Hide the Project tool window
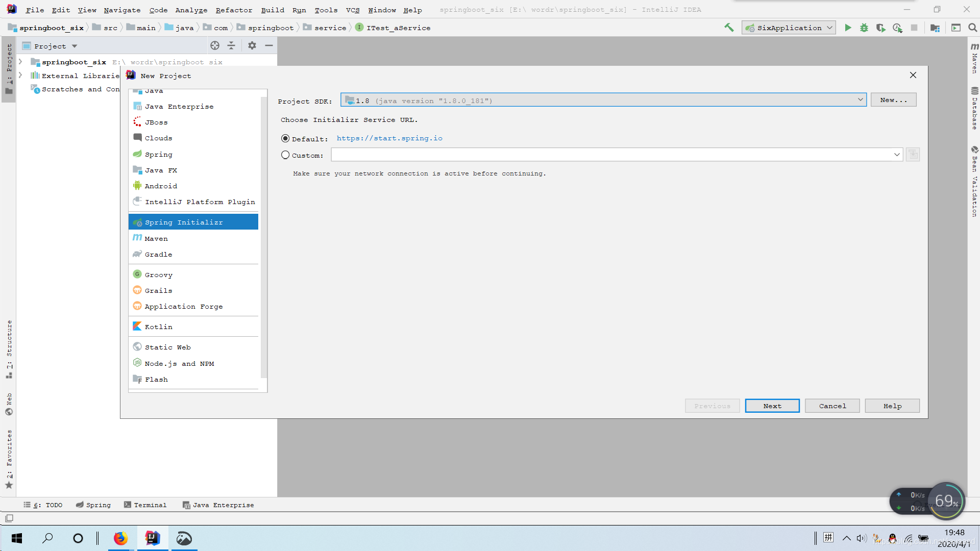Screen dimensions: 980x551 pyautogui.click(x=269, y=45)
